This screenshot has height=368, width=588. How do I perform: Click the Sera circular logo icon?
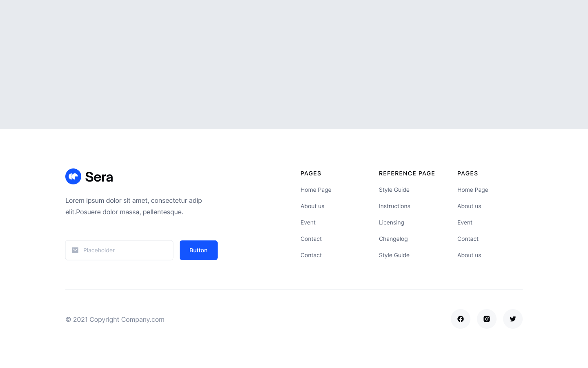tap(73, 176)
